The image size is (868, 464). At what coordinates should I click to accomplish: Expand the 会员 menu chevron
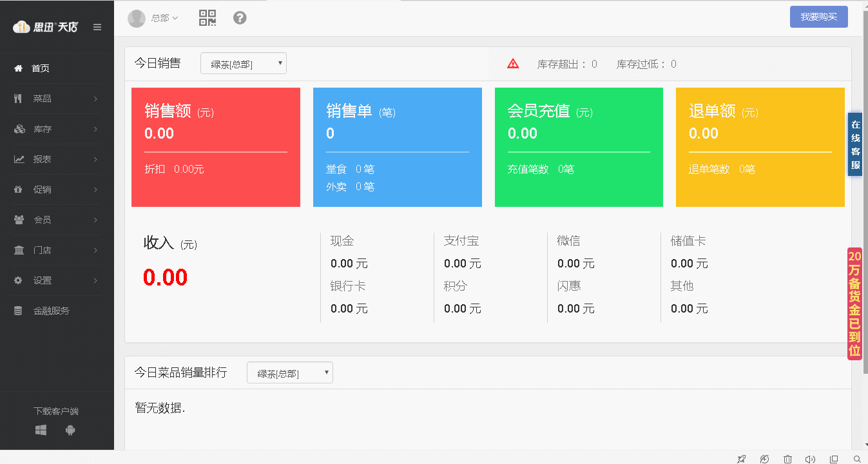pos(95,220)
